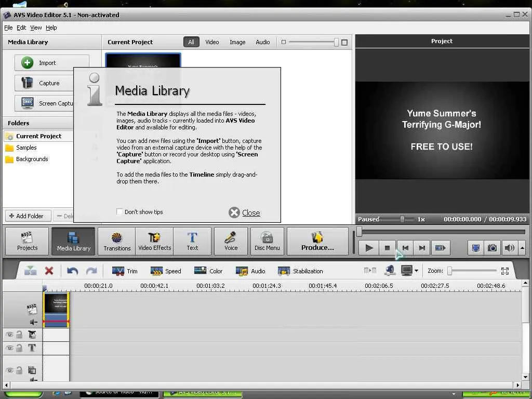532x399 pixels.
Task: Toggle visibility of audio track at bottom
Action: pyautogui.click(x=9, y=370)
